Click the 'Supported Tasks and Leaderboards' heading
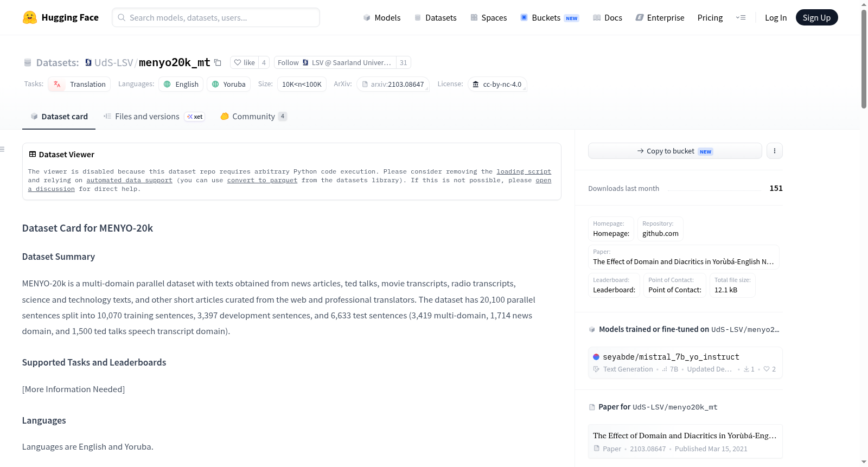The width and height of the screenshot is (868, 467). click(94, 362)
